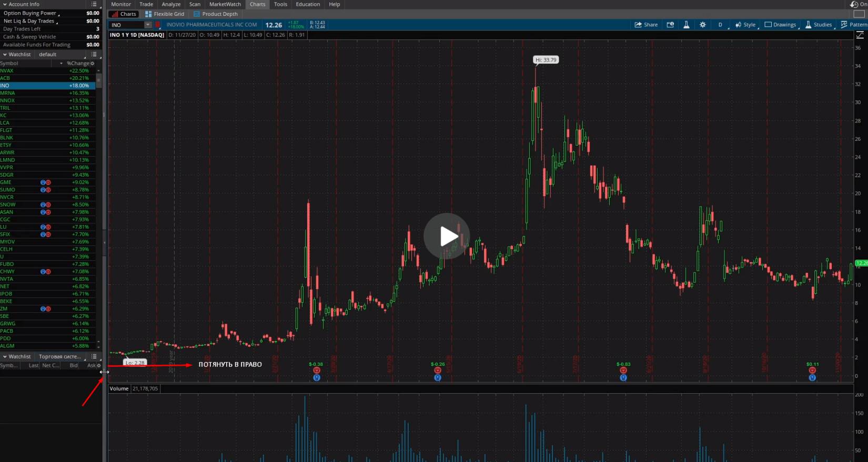Open the chart Style menu
The width and height of the screenshot is (868, 462).
tap(745, 25)
